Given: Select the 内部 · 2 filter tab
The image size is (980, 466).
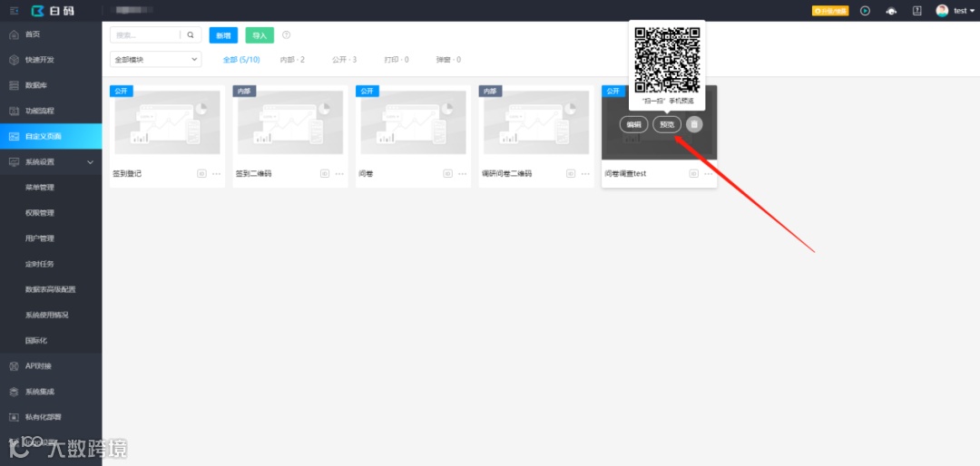Looking at the screenshot, I should (292, 60).
